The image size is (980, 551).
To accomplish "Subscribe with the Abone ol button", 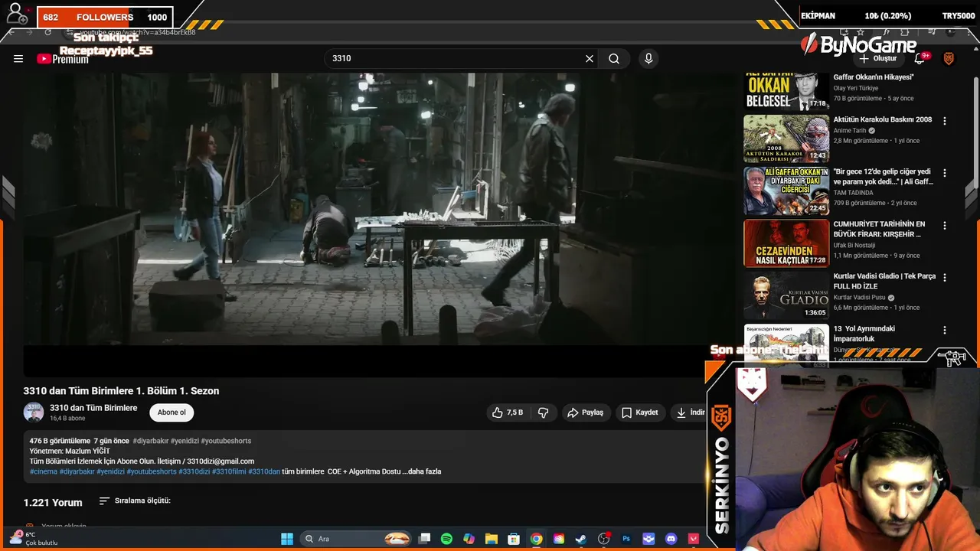I will click(x=171, y=412).
